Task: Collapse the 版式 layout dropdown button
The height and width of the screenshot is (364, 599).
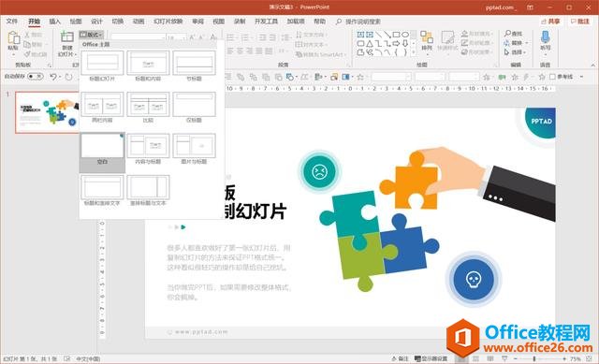Action: tap(92, 35)
